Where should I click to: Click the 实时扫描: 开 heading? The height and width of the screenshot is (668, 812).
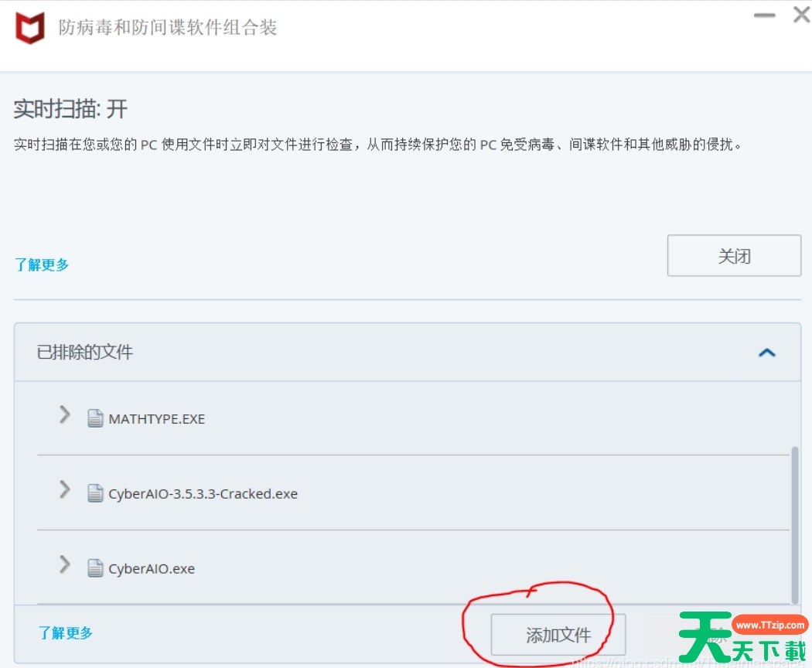(70, 109)
